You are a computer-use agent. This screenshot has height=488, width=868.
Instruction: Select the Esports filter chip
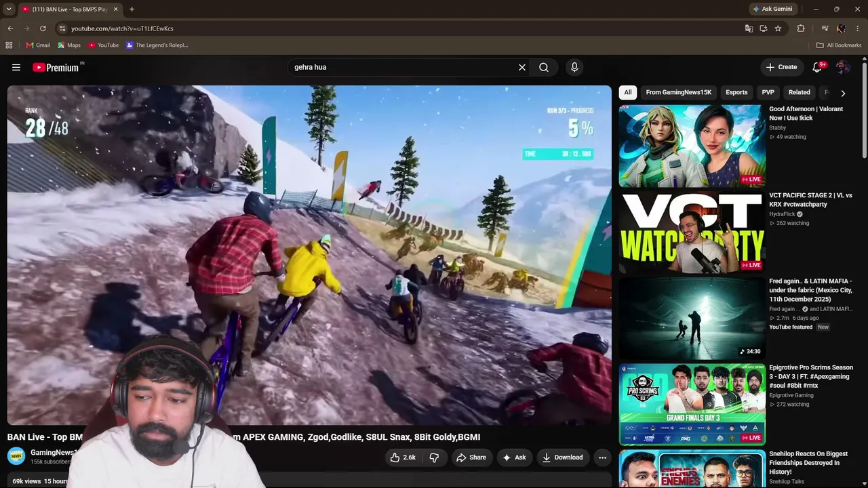coord(736,92)
